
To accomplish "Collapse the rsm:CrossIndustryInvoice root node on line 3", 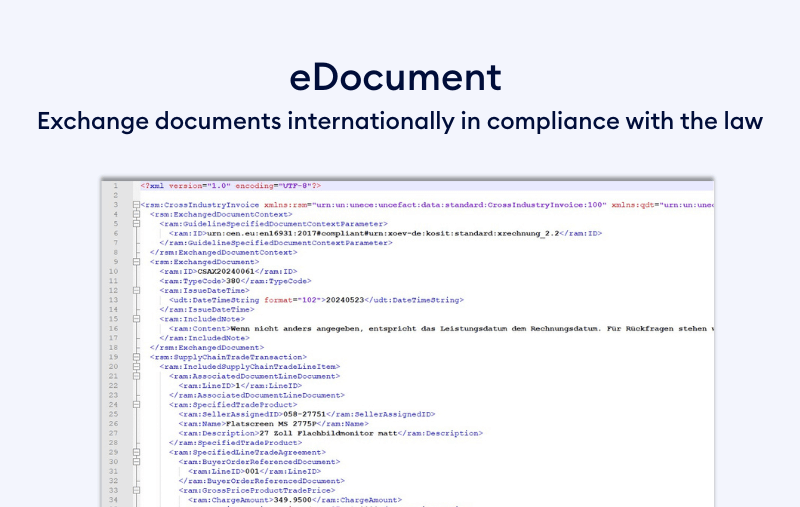I will coord(136,205).
